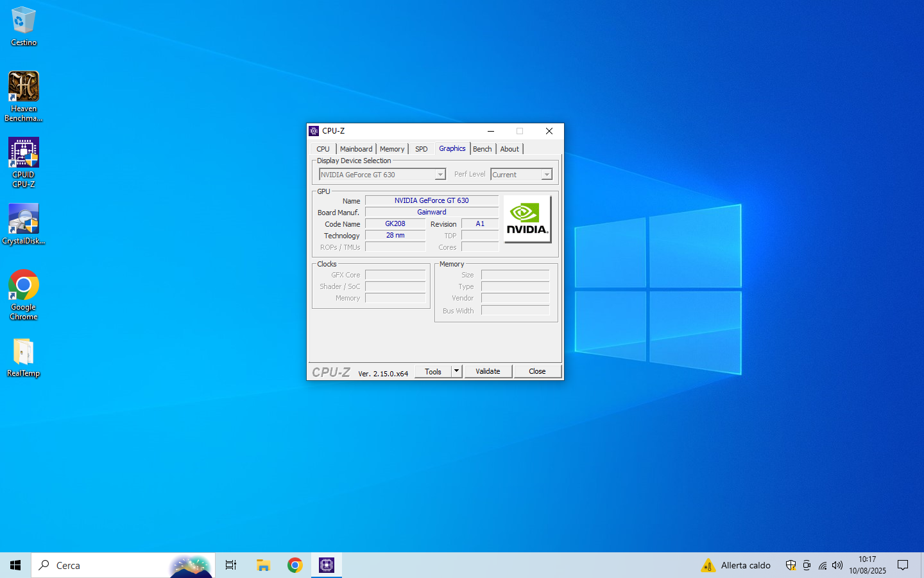Click the empty ROPs / TMUs field

tap(395, 247)
